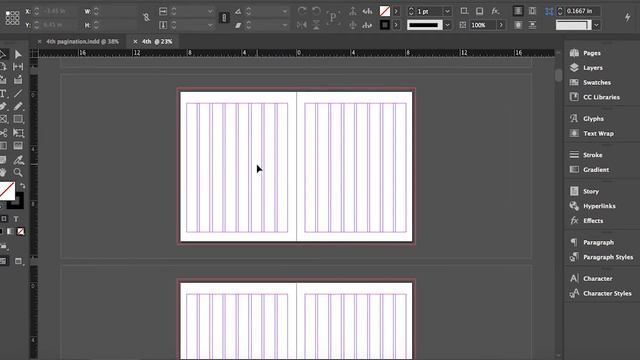Open rotation angle dropdown
This screenshot has height=360, width=640.
tap(284, 11)
